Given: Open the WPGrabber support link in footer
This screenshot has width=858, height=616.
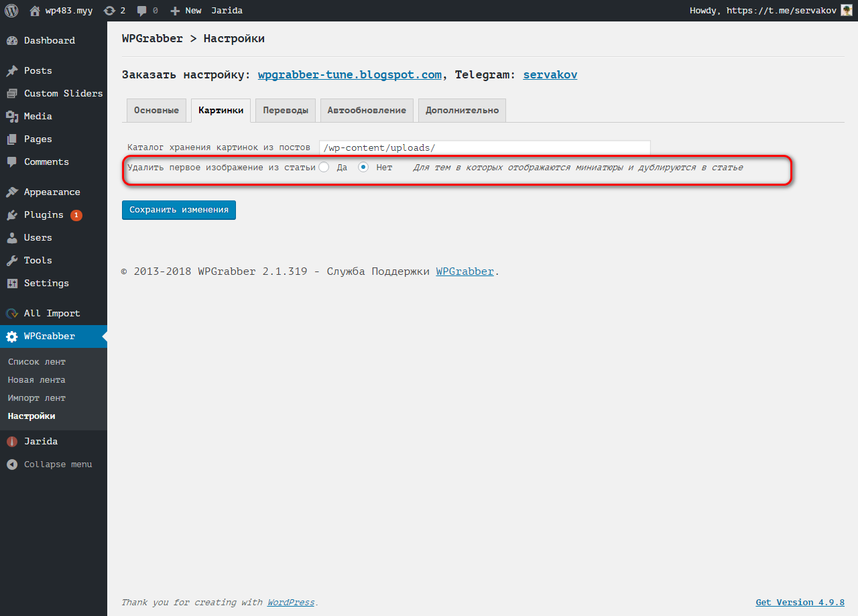Looking at the screenshot, I should 465,271.
